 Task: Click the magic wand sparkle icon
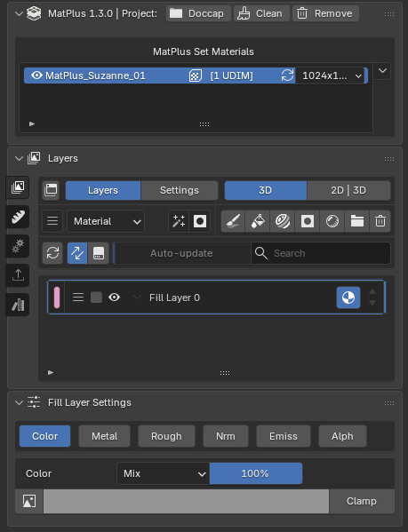pyautogui.click(x=179, y=221)
